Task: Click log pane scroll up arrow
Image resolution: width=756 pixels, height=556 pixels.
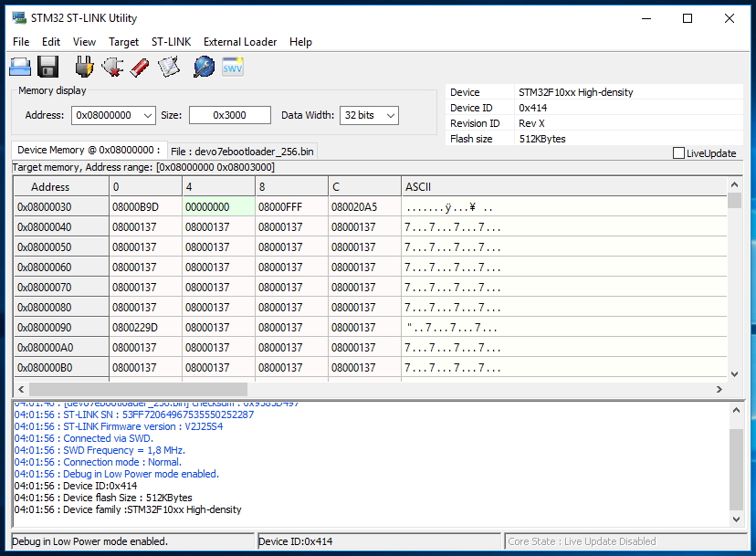Action: pyautogui.click(x=736, y=410)
